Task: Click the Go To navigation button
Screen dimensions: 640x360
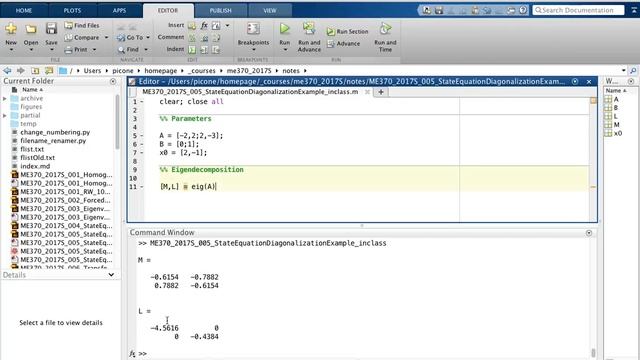Action: (130, 38)
